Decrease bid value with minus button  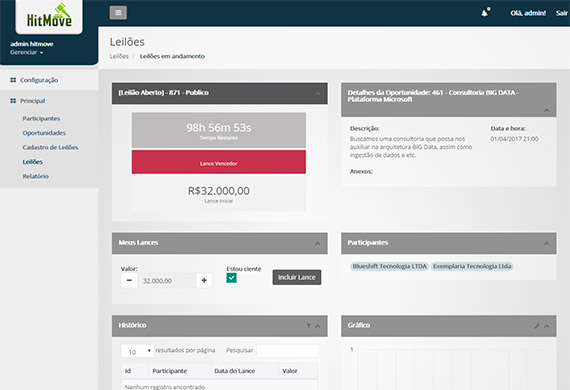coord(129,280)
